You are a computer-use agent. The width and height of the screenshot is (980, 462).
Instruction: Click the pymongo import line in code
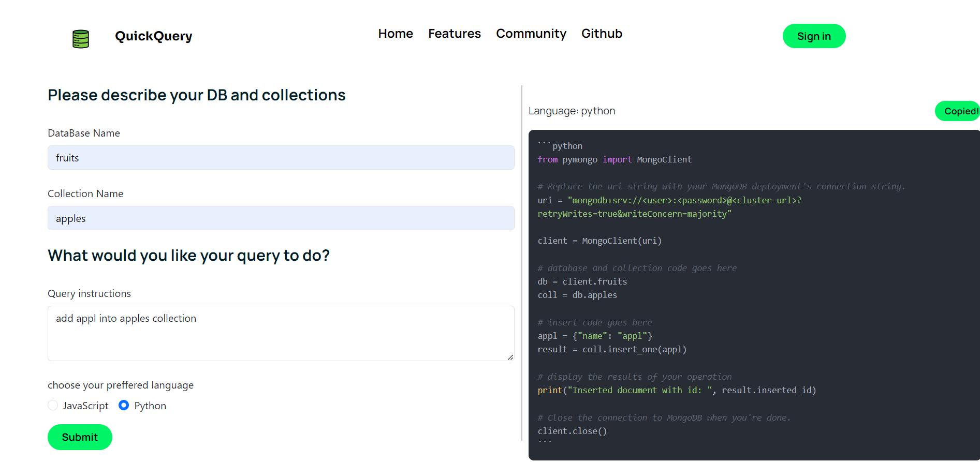tap(615, 160)
